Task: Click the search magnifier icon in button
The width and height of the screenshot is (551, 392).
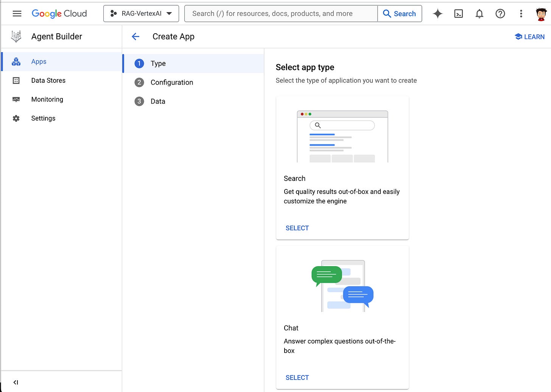Action: tap(387, 14)
